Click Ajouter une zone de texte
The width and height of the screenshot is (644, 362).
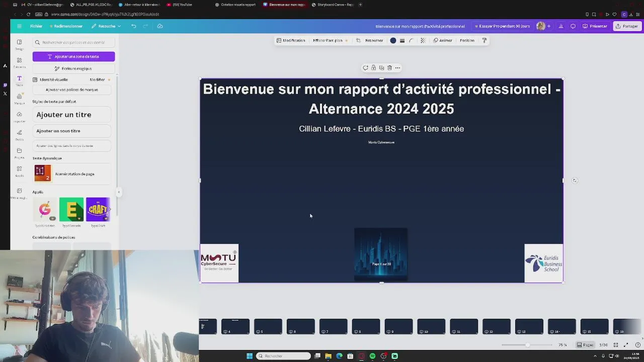[x=73, y=56]
